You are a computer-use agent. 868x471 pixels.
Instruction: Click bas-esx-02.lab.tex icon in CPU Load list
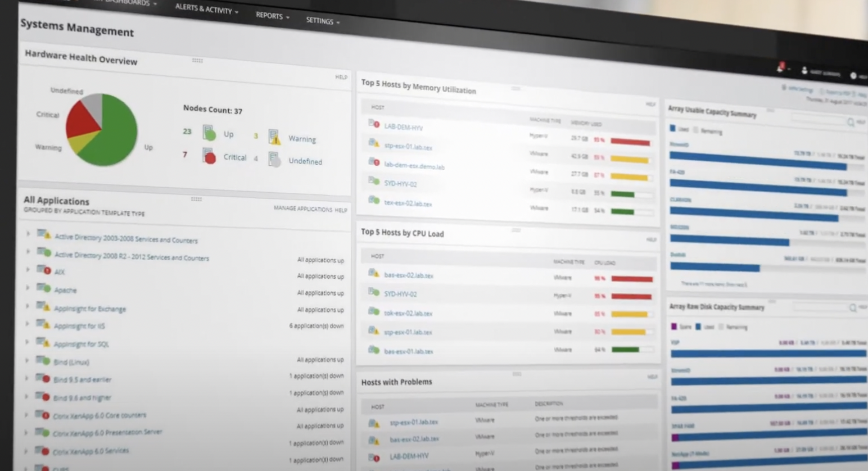[x=374, y=273]
